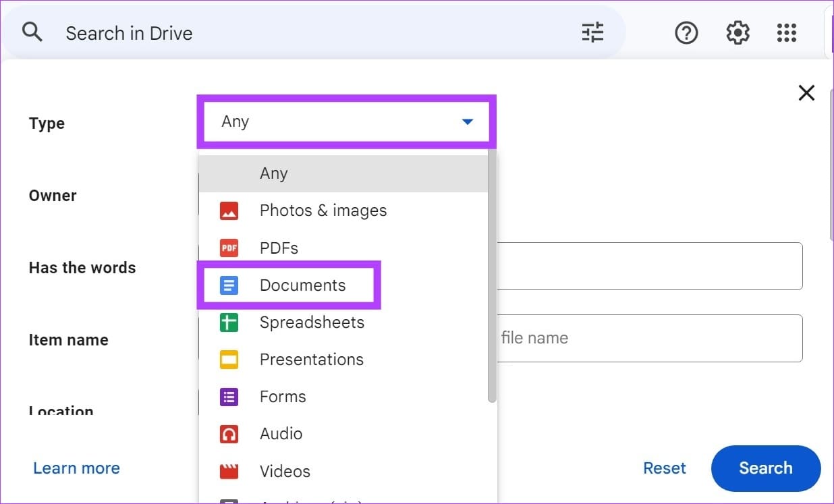Click the Item name input field
Screen dimensions: 834x504
[650, 338]
